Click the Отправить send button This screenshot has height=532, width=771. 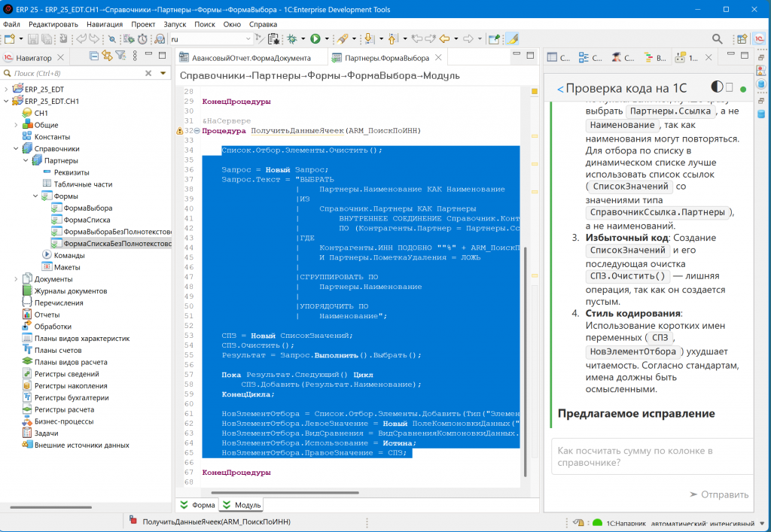click(x=719, y=494)
